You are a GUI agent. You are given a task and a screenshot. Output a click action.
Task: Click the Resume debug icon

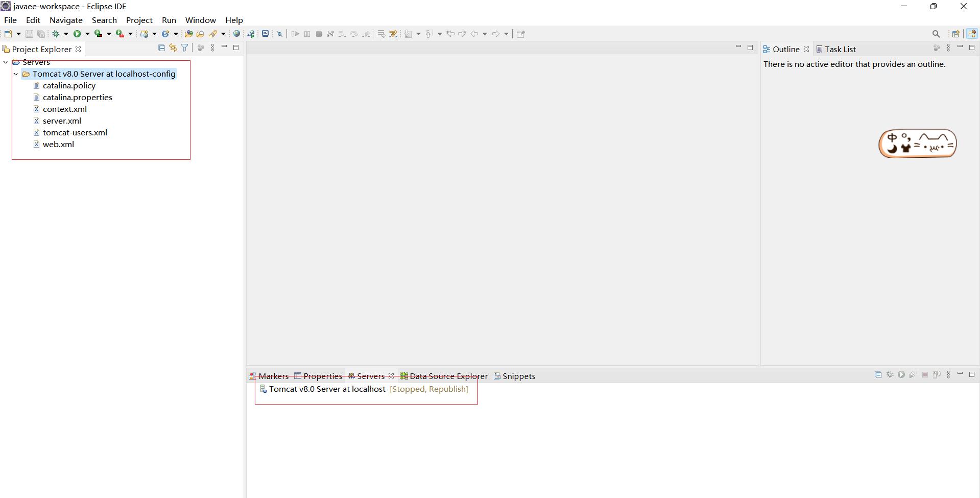pyautogui.click(x=295, y=34)
